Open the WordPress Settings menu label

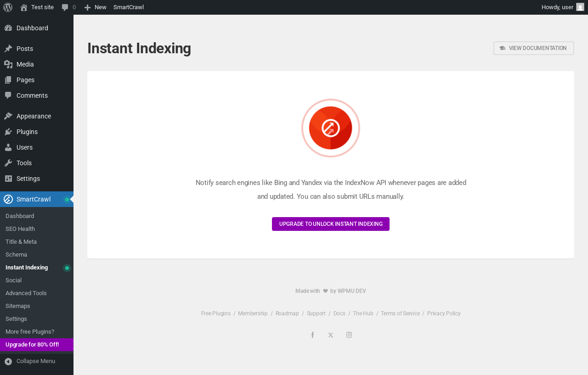[28, 179]
